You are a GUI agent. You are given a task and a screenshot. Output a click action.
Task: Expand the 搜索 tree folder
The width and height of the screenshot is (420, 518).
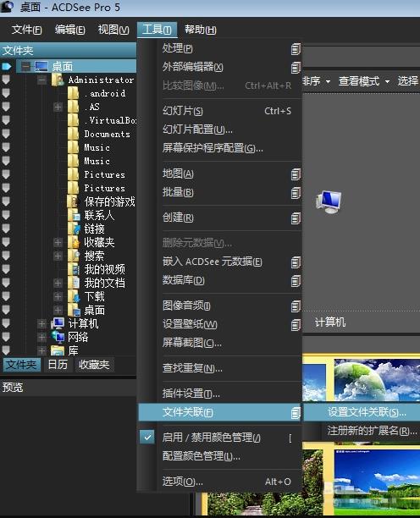[58, 256]
